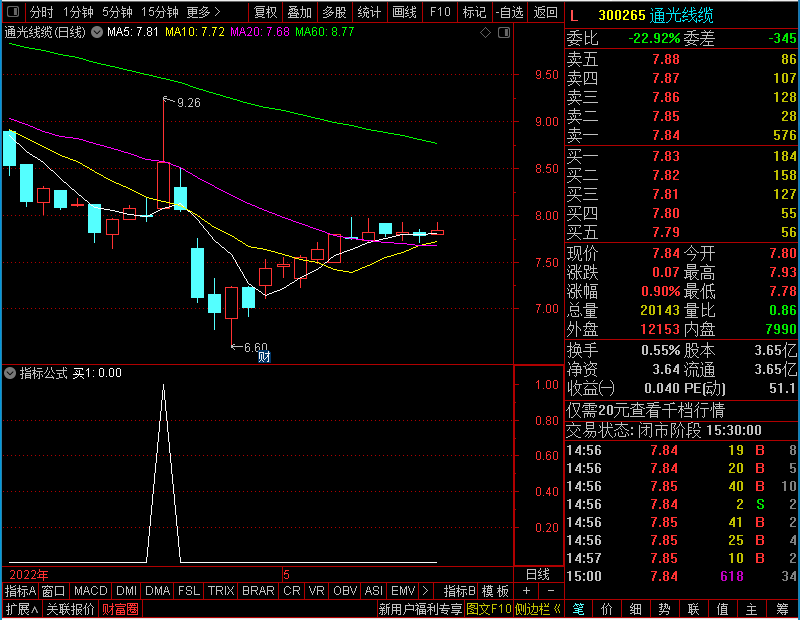Zoom in chart with plus button

tap(527, 591)
